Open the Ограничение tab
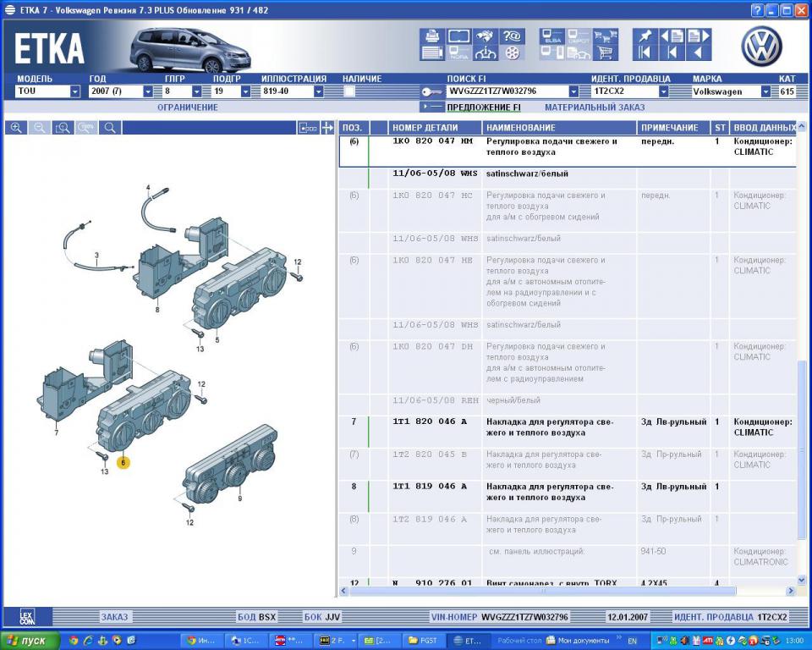812x650 pixels. point(188,107)
